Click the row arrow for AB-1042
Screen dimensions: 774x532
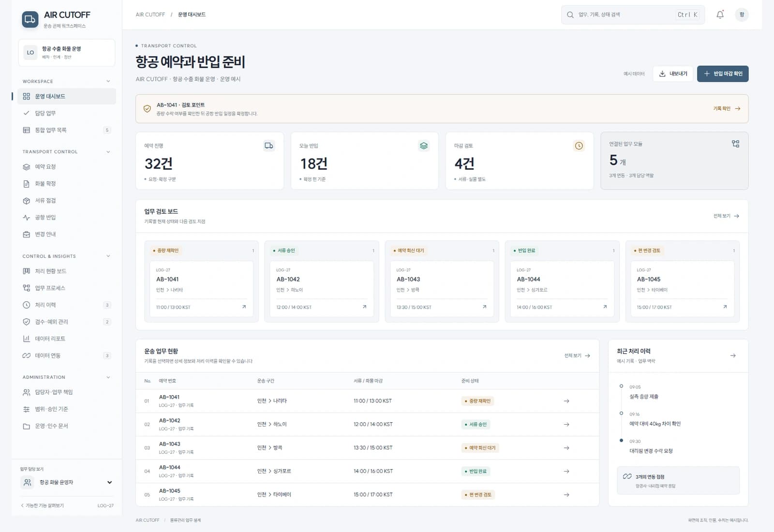pos(566,425)
